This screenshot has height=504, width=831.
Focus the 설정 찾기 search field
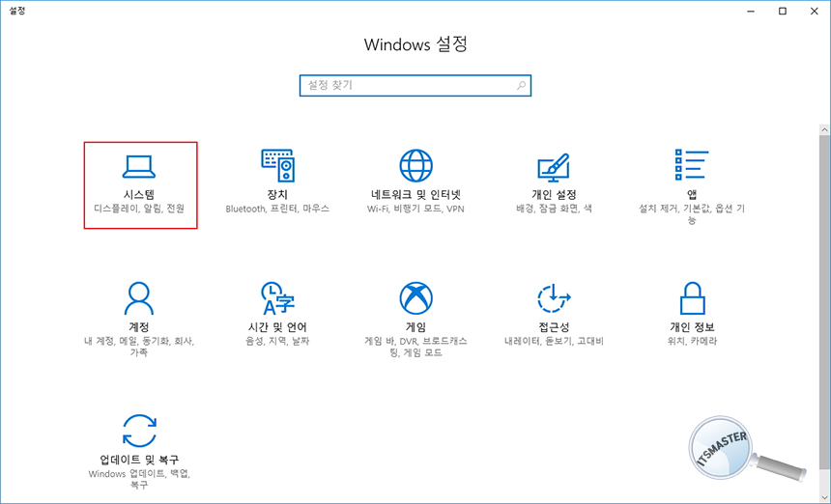(415, 85)
